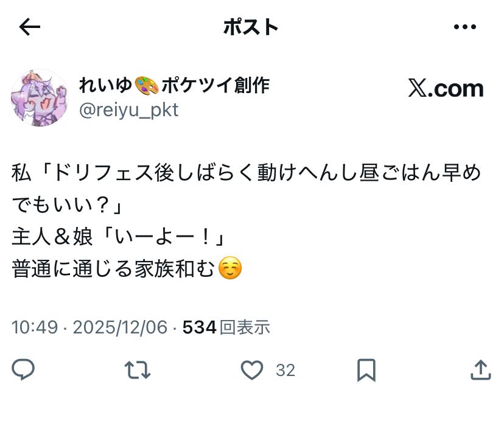Share the post via upload arrow icon

point(480,370)
